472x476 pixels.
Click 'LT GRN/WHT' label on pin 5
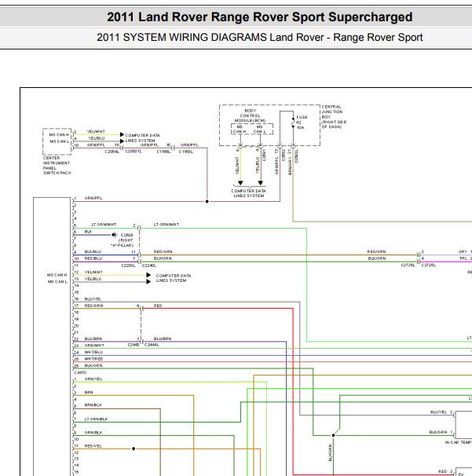[104, 225]
